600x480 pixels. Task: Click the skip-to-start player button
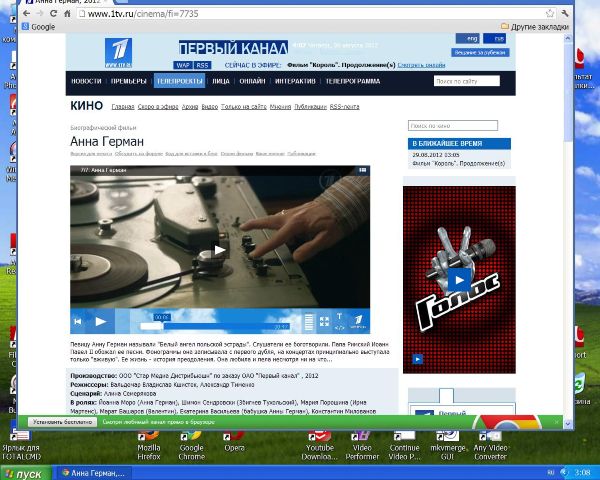78,322
